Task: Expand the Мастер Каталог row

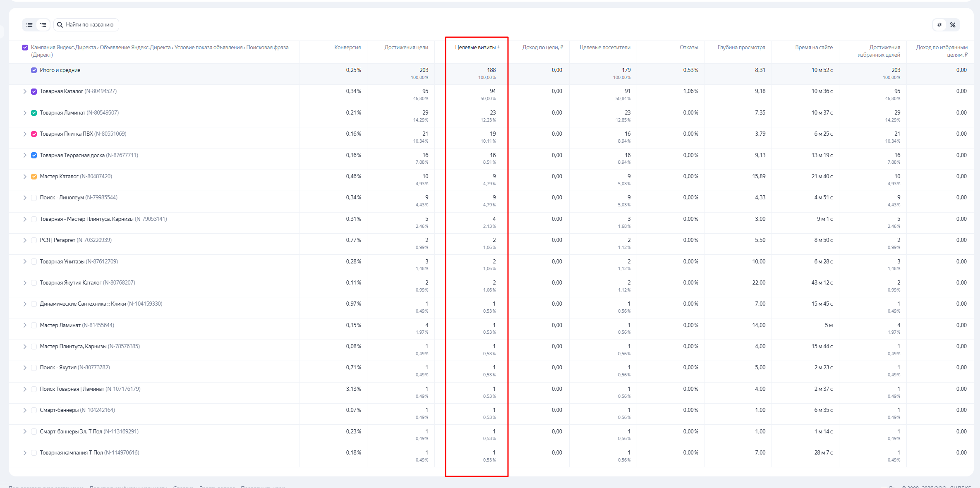Action: click(25, 177)
